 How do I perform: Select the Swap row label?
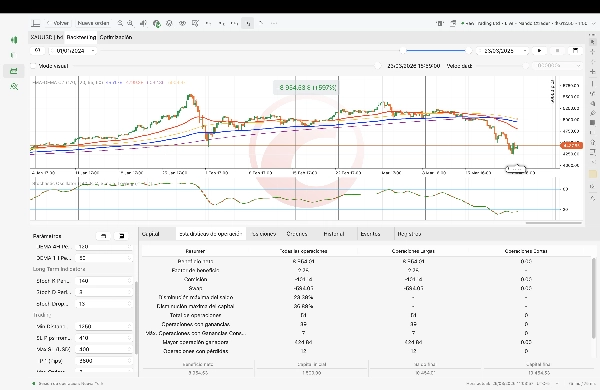click(195, 288)
